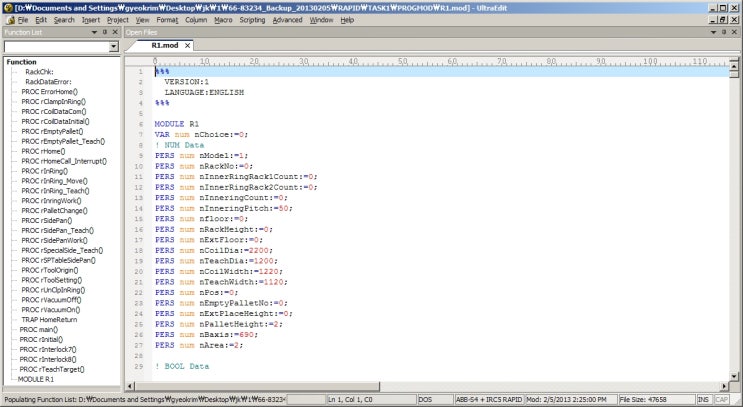Select TRAP HomeReturn entry
743x407 pixels.
(49, 320)
